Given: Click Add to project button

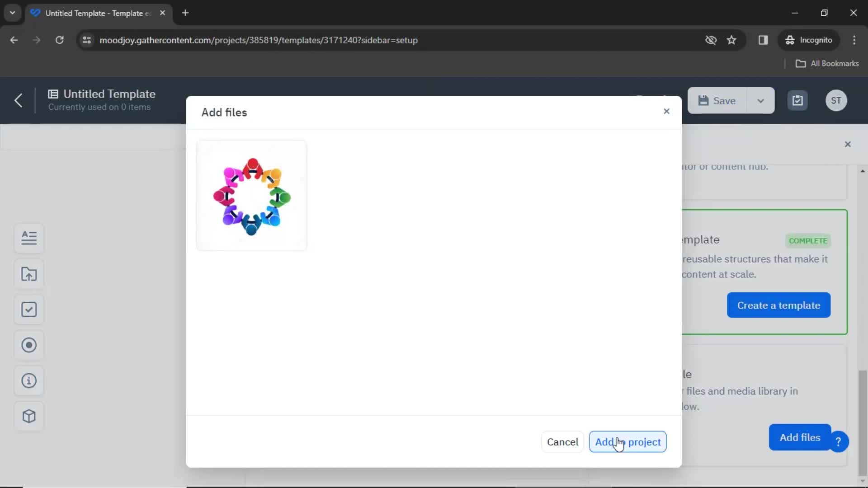Looking at the screenshot, I should (628, 441).
